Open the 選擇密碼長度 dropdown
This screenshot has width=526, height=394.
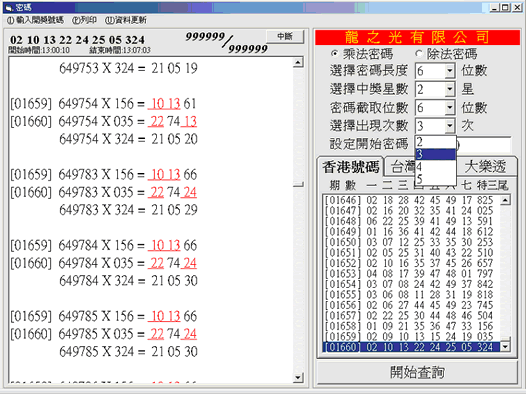click(x=450, y=71)
